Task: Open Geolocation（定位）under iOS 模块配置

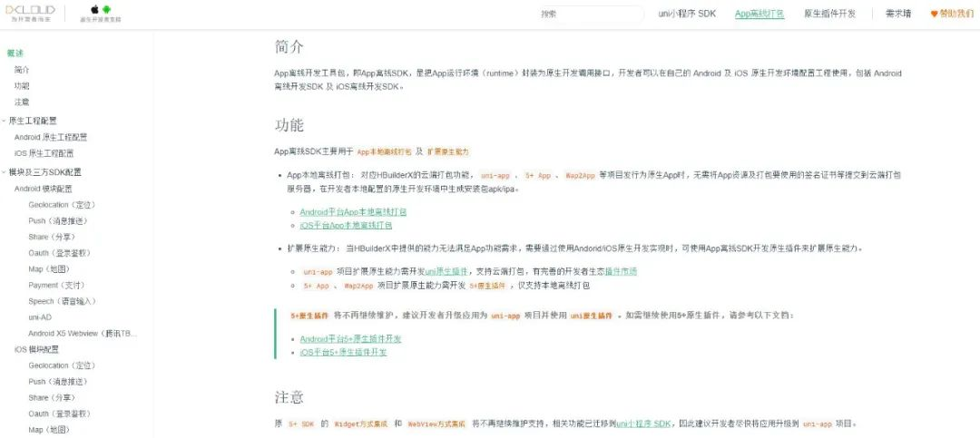Action: click(62, 366)
